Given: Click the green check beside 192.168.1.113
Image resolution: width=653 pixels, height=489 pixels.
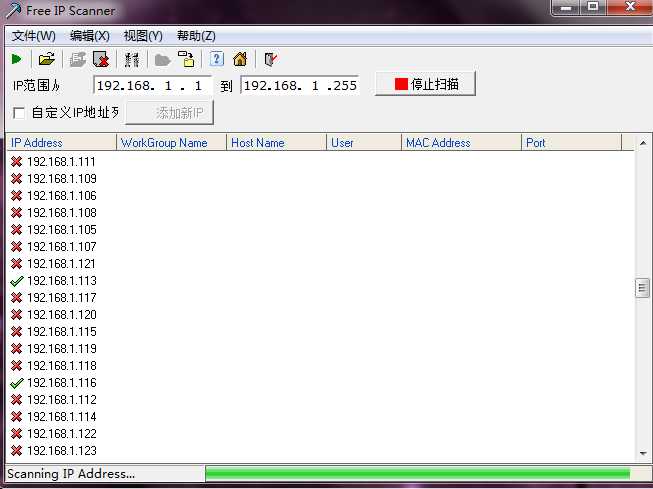Looking at the screenshot, I should [x=17, y=281].
